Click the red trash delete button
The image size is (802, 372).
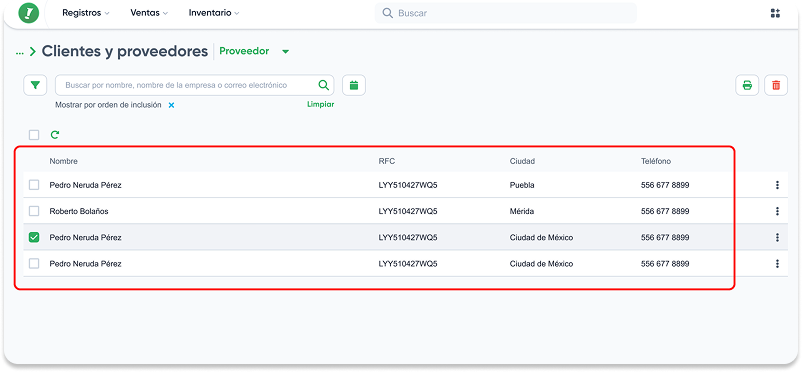point(776,85)
